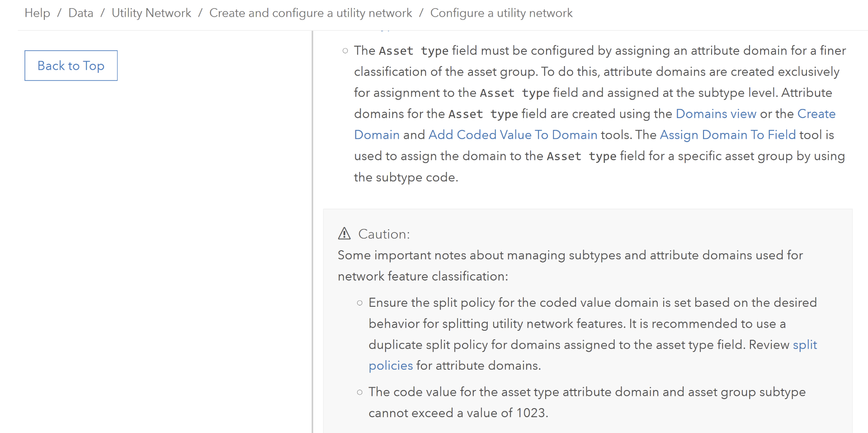Screen dimensions: 868x433
Task: Click the 'the subtype code.' ending text
Action: [406, 177]
